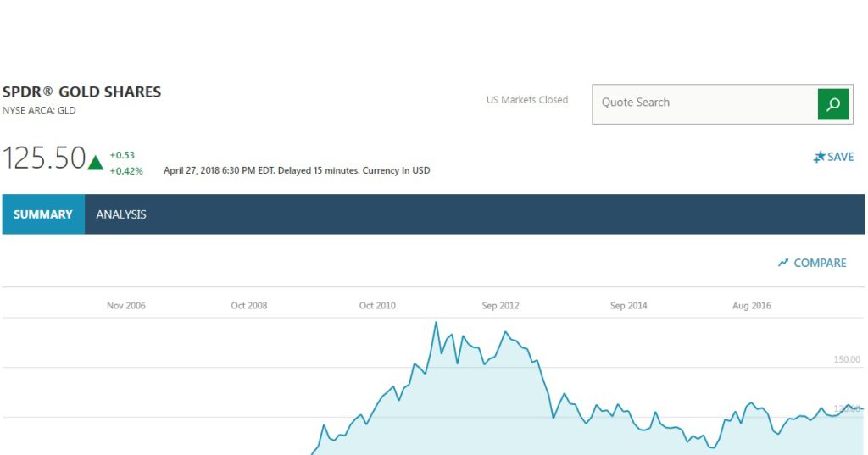Click the line-chart icon beside COMPARE
This screenshot has width=868, height=455.
782,263
